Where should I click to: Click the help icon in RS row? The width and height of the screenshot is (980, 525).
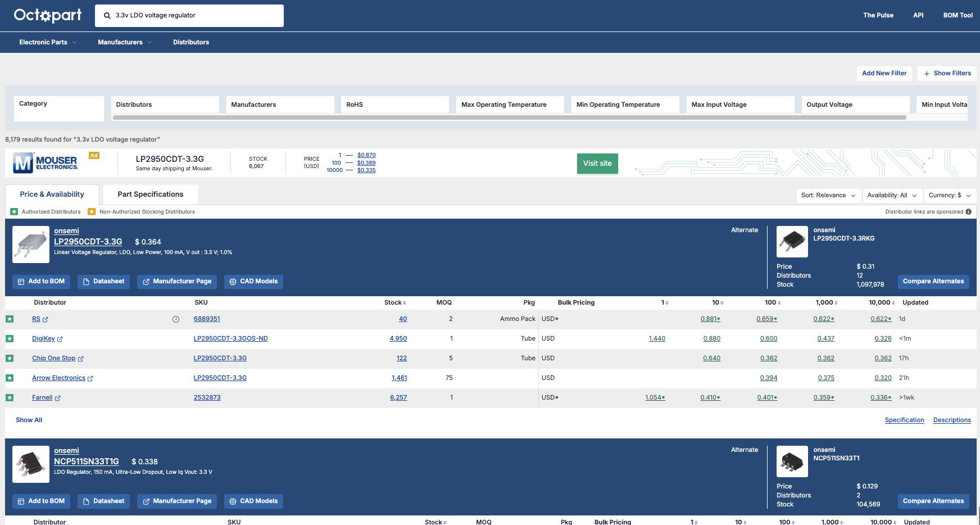(176, 319)
